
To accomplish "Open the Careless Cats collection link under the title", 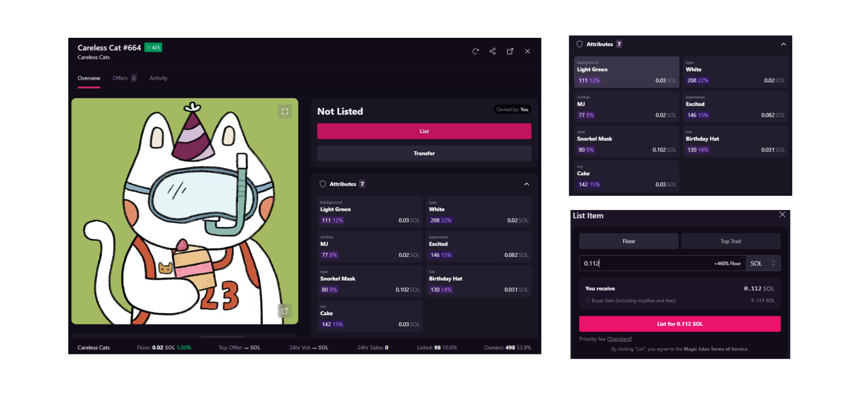I will click(x=94, y=58).
